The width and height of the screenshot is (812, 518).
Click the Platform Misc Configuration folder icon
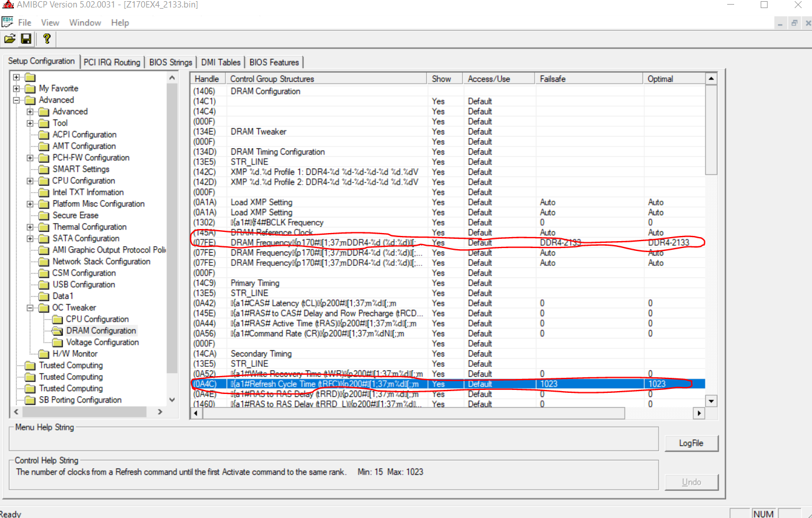(x=44, y=204)
